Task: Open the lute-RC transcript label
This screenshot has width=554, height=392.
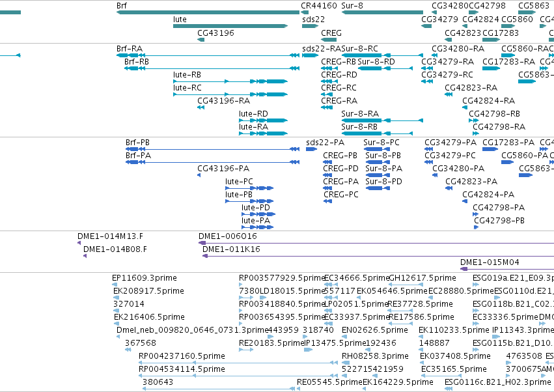Action: (187, 88)
